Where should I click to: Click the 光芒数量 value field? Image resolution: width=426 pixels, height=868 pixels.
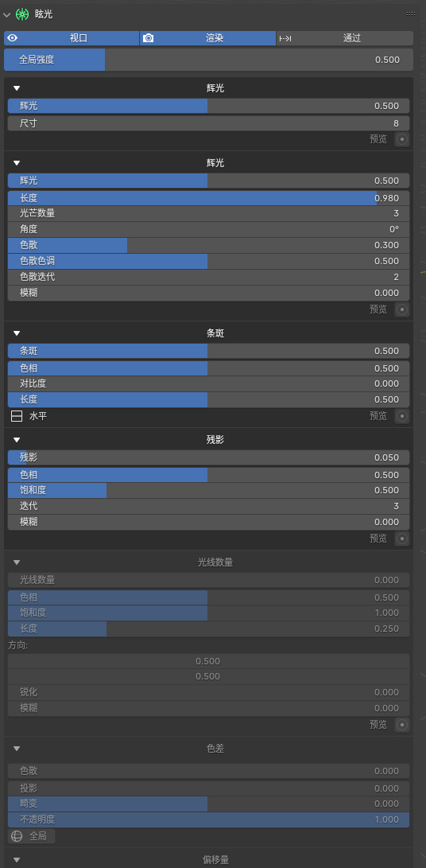[208, 214]
